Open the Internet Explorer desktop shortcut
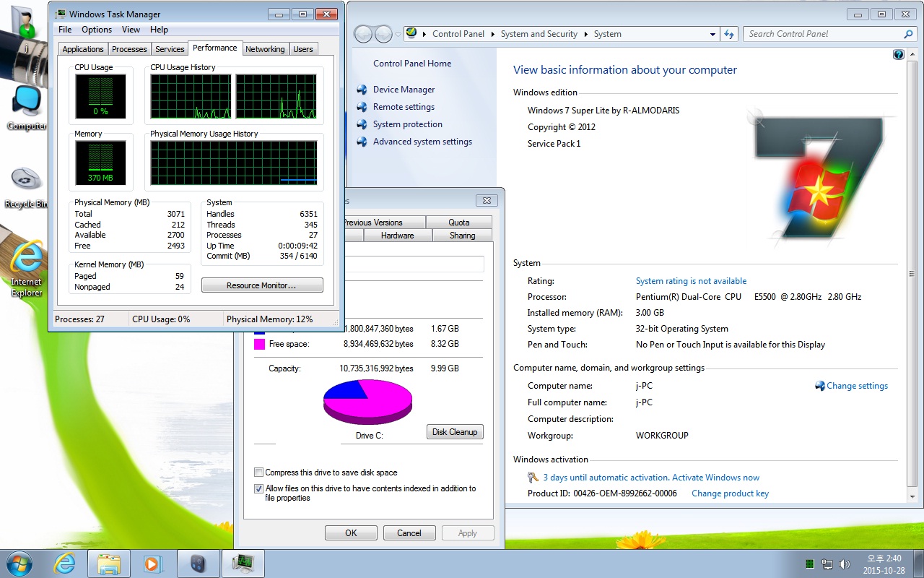The height and width of the screenshot is (578, 924). coord(26,267)
